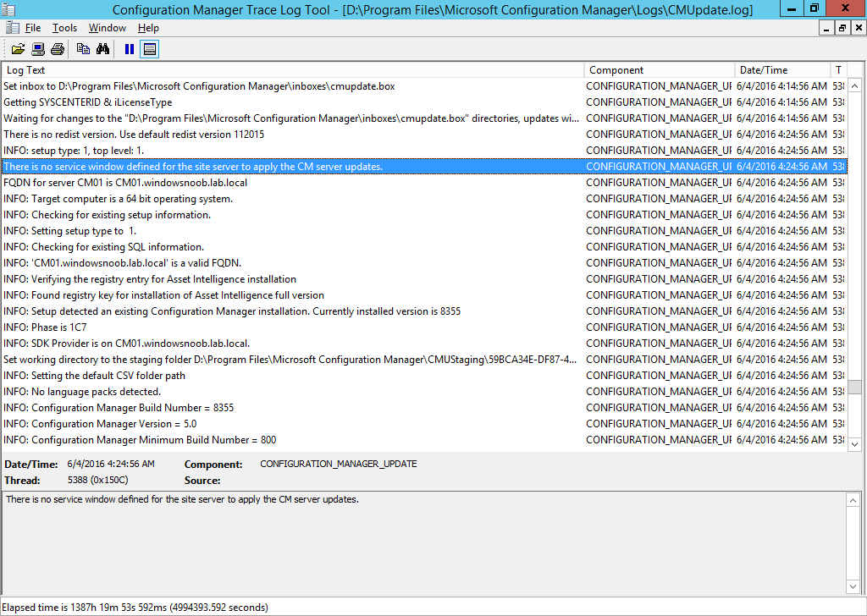Select the highlighted 'no service window defined' list row

pos(425,167)
